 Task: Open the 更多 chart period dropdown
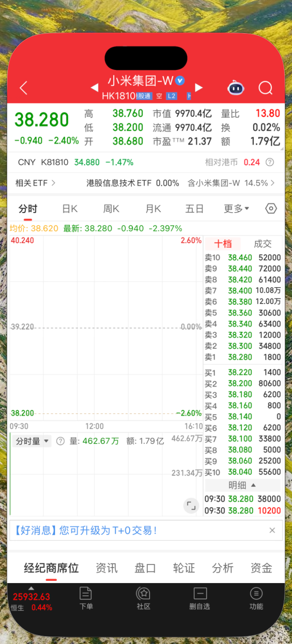coord(236,209)
